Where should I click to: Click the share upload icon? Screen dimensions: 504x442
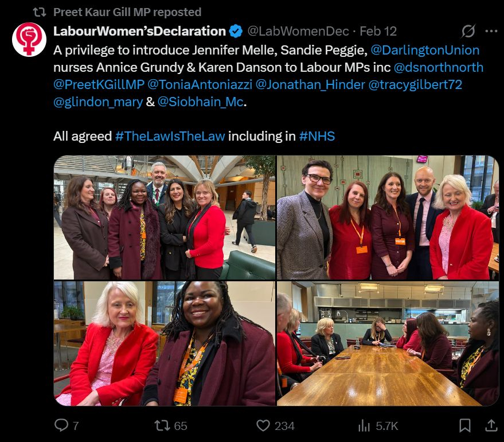click(x=491, y=425)
